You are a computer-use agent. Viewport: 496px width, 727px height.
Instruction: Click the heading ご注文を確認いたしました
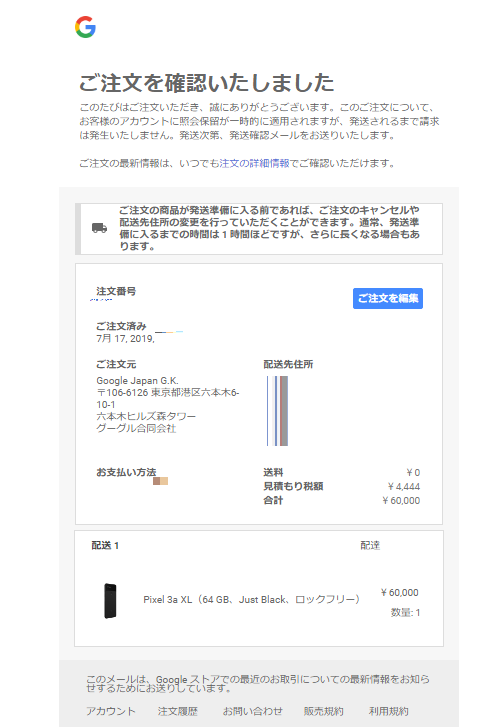click(x=207, y=83)
